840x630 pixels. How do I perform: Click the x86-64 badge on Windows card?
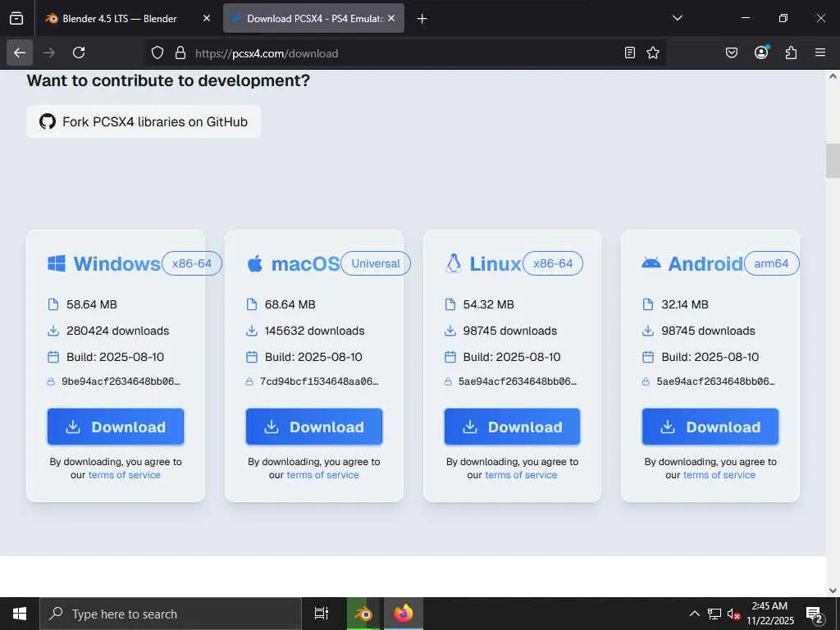[192, 263]
